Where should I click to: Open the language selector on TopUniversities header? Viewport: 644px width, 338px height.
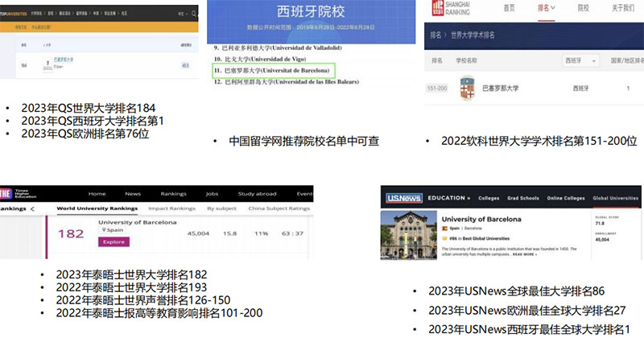(x=183, y=14)
